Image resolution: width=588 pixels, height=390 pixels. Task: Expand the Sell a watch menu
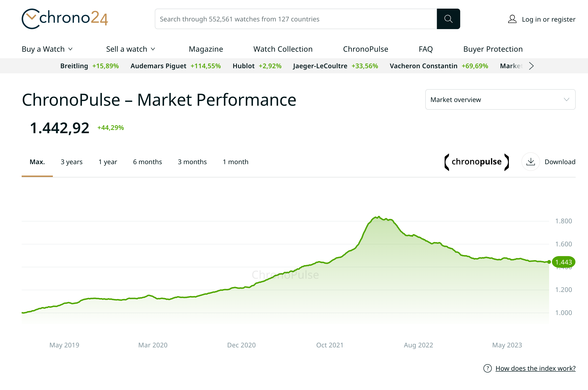pos(131,49)
